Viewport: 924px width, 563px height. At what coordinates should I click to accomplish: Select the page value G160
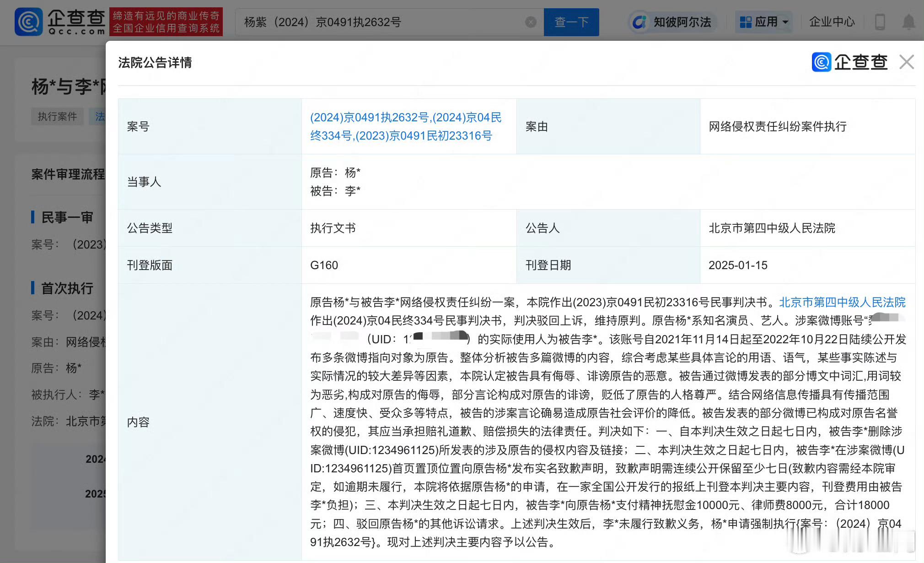[x=324, y=265]
